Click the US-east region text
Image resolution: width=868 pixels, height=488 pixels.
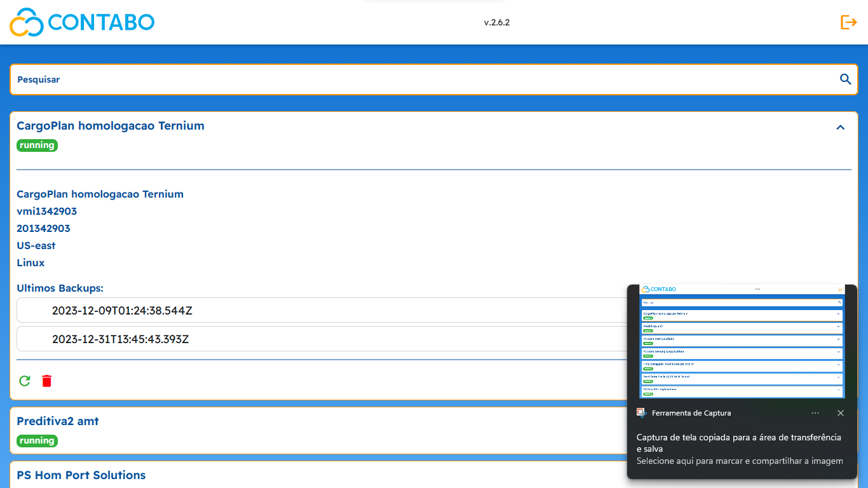36,246
